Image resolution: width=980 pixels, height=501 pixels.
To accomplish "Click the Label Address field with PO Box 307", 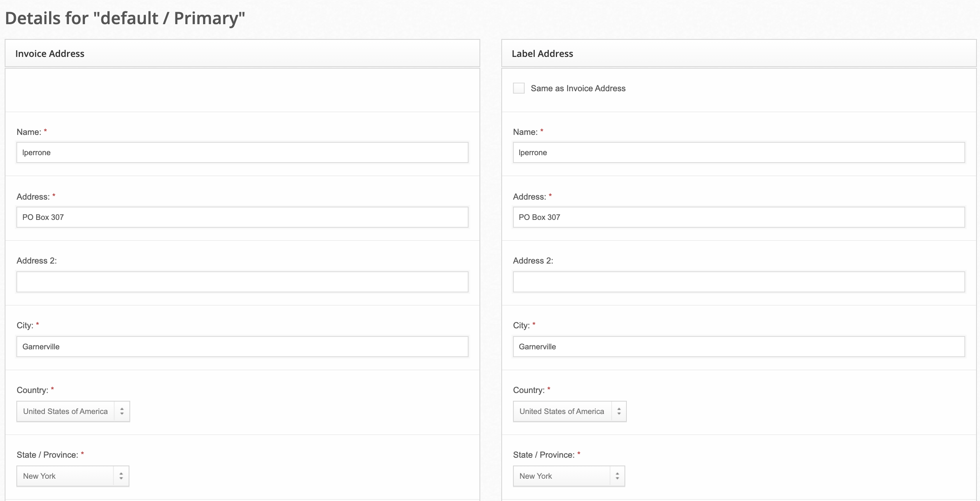I will [x=739, y=217].
